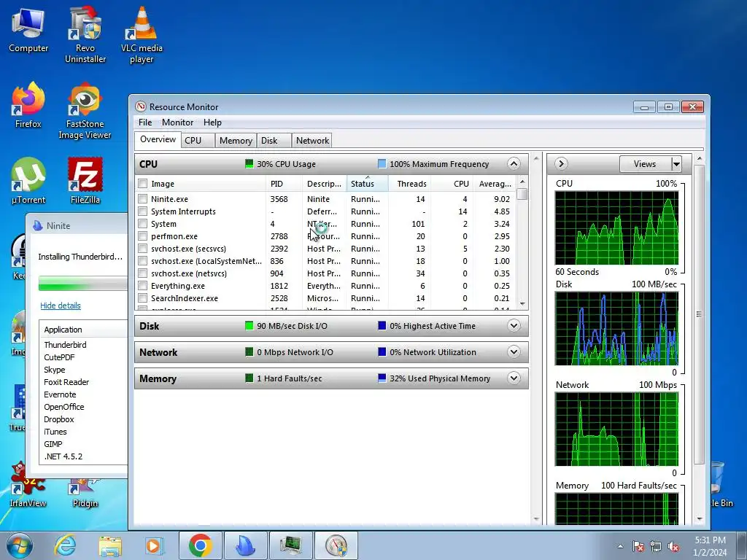Open Windows Explorer folder in taskbar

tap(110, 545)
